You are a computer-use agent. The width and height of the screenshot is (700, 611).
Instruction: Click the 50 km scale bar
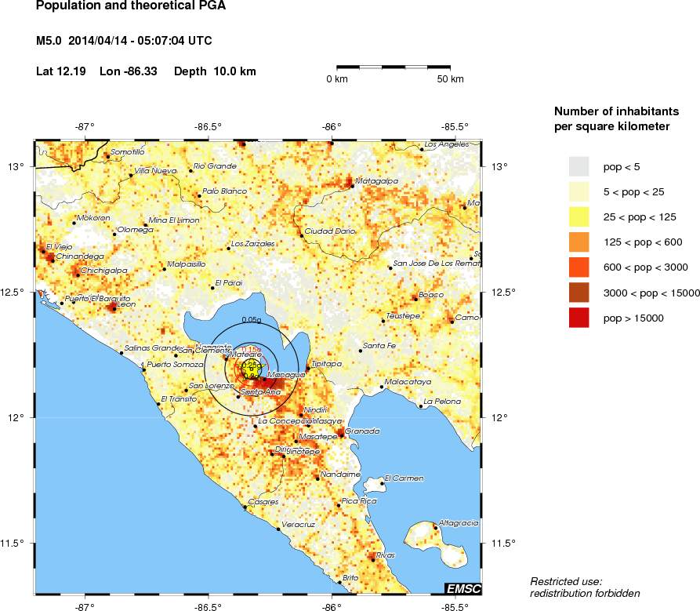pyautogui.click(x=394, y=67)
